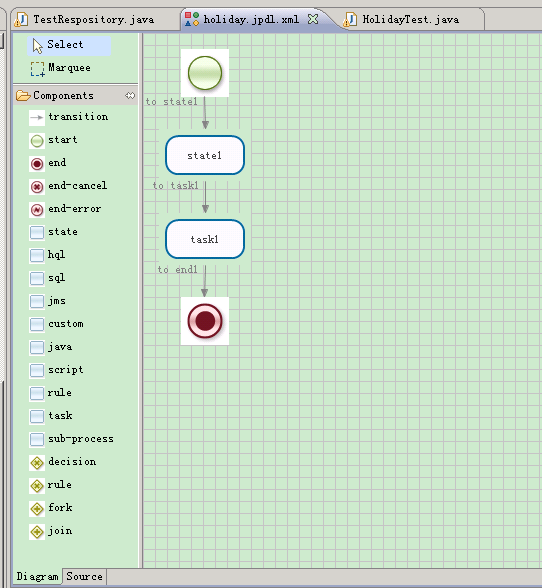Click the red end node on canvas
This screenshot has height=588, width=542.
point(205,321)
